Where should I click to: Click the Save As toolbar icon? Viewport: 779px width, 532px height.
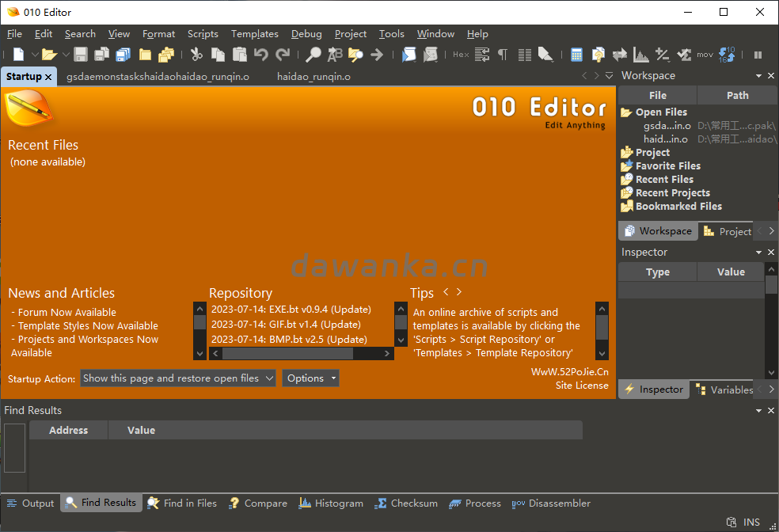(101, 54)
